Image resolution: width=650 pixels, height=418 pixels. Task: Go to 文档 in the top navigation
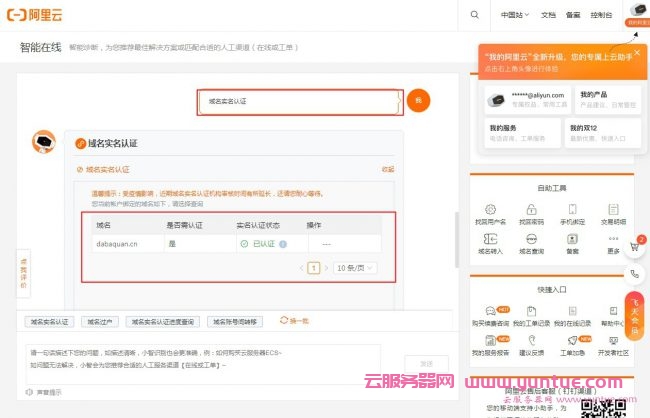548,15
